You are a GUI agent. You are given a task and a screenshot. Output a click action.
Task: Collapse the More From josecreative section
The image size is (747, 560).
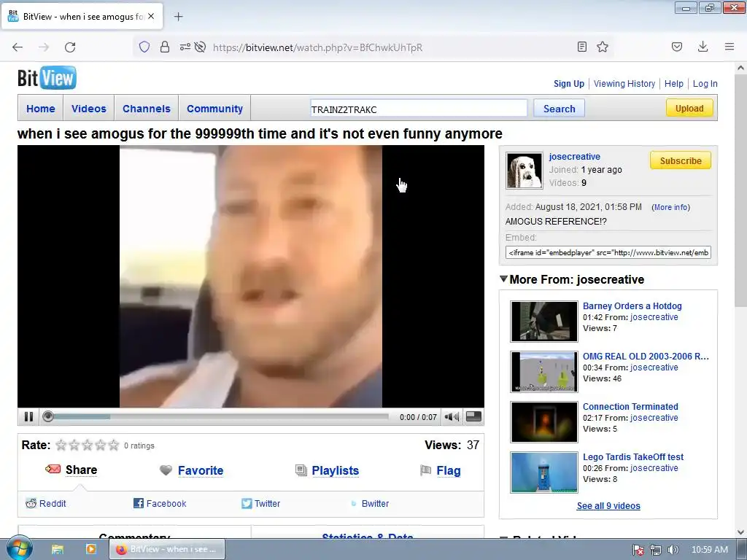pyautogui.click(x=503, y=279)
